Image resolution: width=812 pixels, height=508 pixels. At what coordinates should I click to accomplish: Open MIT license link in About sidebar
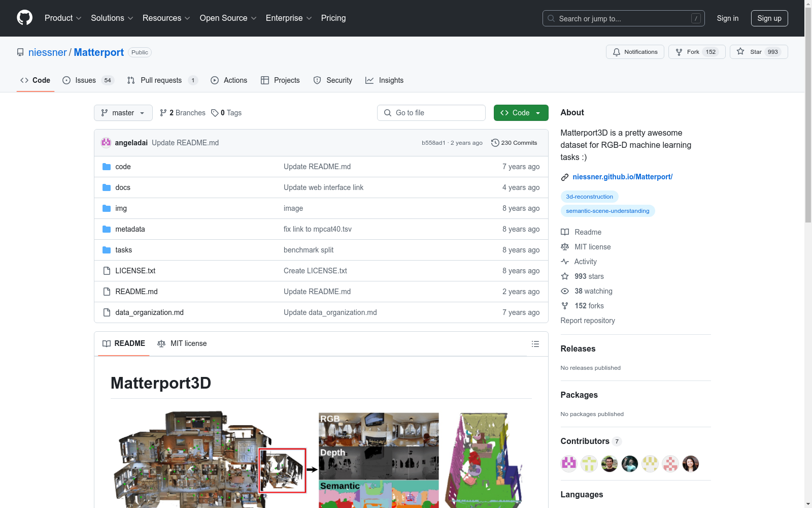point(586,247)
